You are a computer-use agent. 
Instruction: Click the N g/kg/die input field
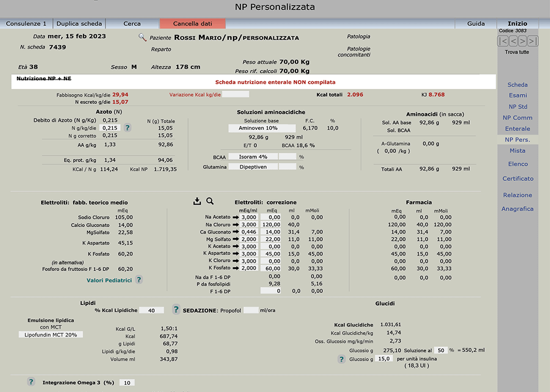pos(110,128)
